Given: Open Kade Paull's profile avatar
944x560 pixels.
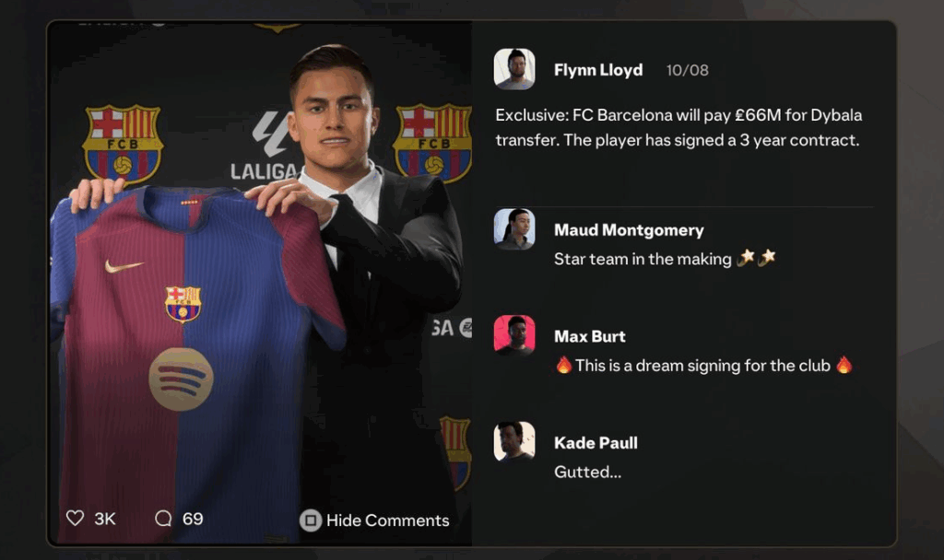Looking at the screenshot, I should pyautogui.click(x=514, y=441).
